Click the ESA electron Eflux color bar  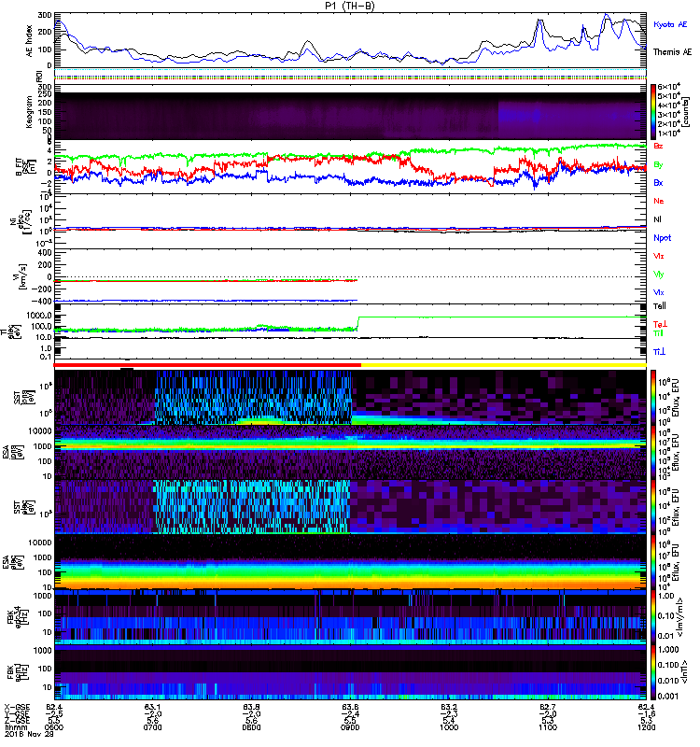[653, 562]
